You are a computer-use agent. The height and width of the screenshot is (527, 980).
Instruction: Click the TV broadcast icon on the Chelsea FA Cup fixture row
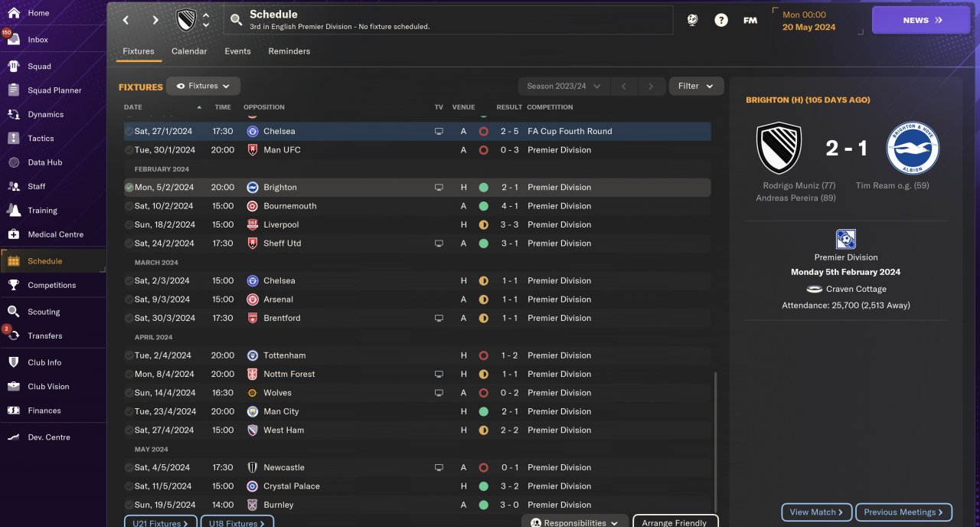[439, 132]
